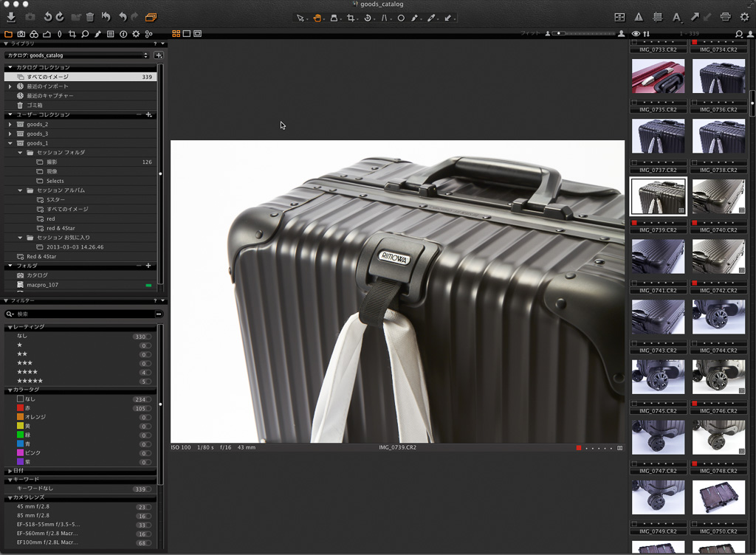This screenshot has height=555, width=756.
Task: Select the Pan hand cursor tool
Action: 317,18
